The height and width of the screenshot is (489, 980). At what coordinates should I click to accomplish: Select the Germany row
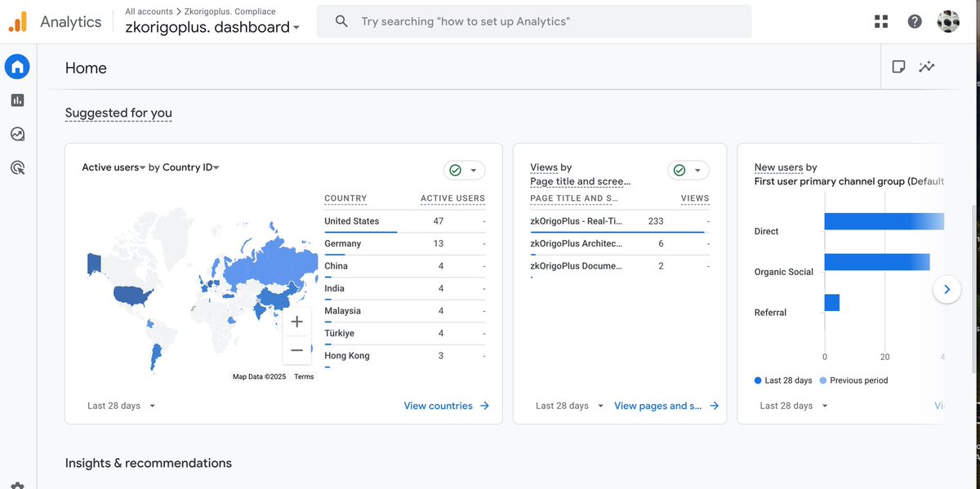(404, 243)
